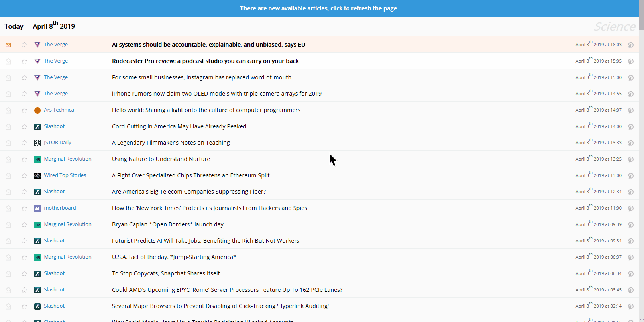Click the 'Today — April 8th 2019' day header

[x=40, y=26]
